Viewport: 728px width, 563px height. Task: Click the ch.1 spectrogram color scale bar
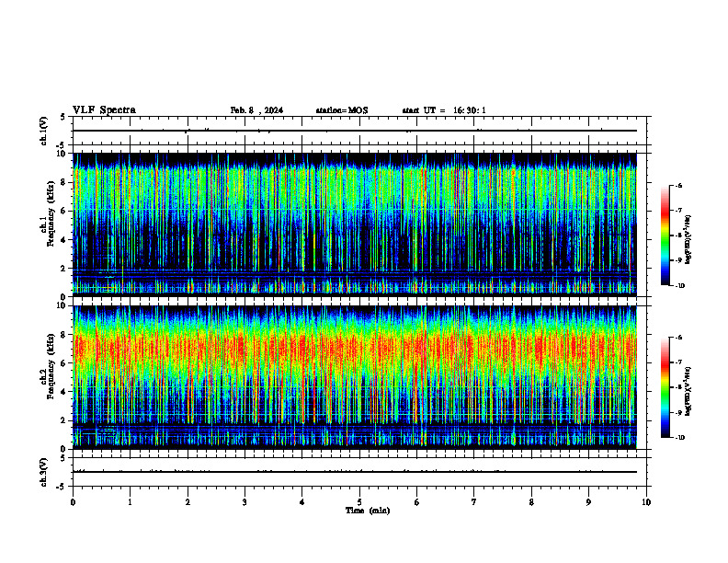tap(665, 236)
